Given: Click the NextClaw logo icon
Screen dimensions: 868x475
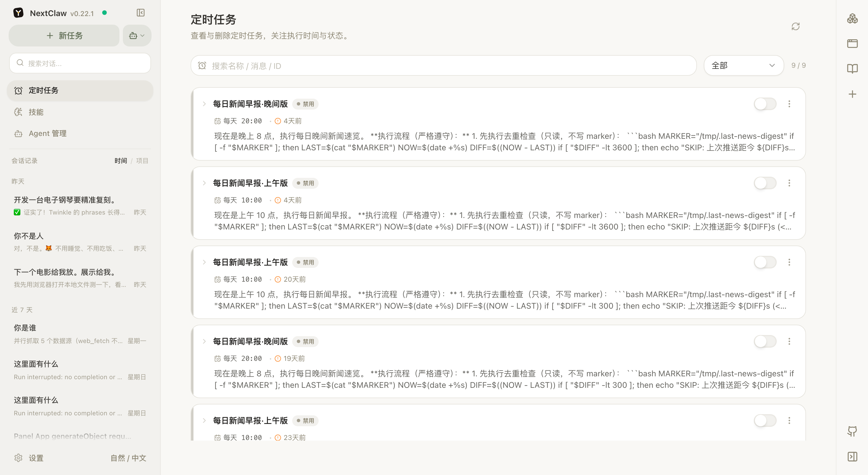Looking at the screenshot, I should (x=18, y=13).
